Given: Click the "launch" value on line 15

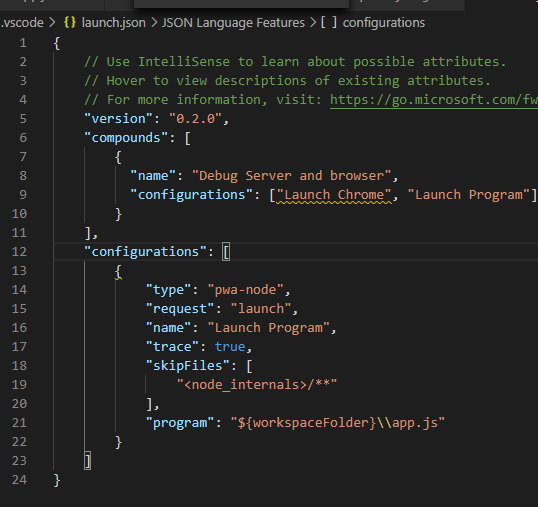Looking at the screenshot, I should 261,309.
